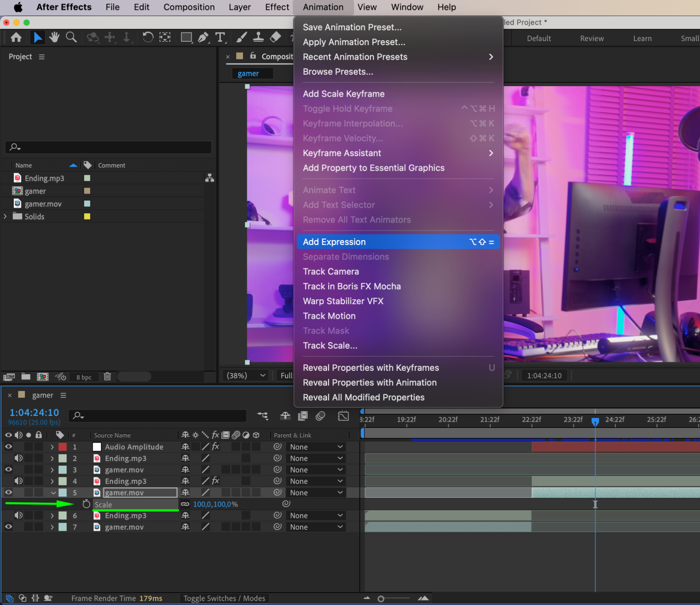Toggle fx switch on layer 4 Ending.mp3

(216, 481)
